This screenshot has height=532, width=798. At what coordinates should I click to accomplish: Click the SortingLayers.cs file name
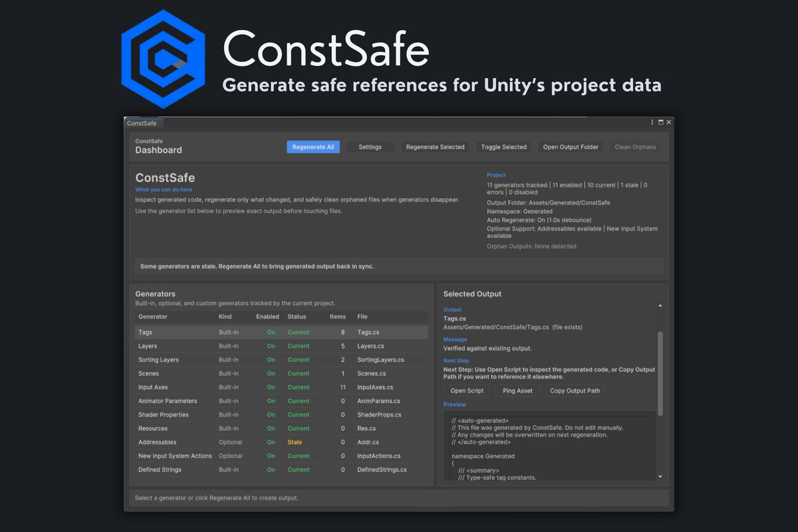click(380, 360)
